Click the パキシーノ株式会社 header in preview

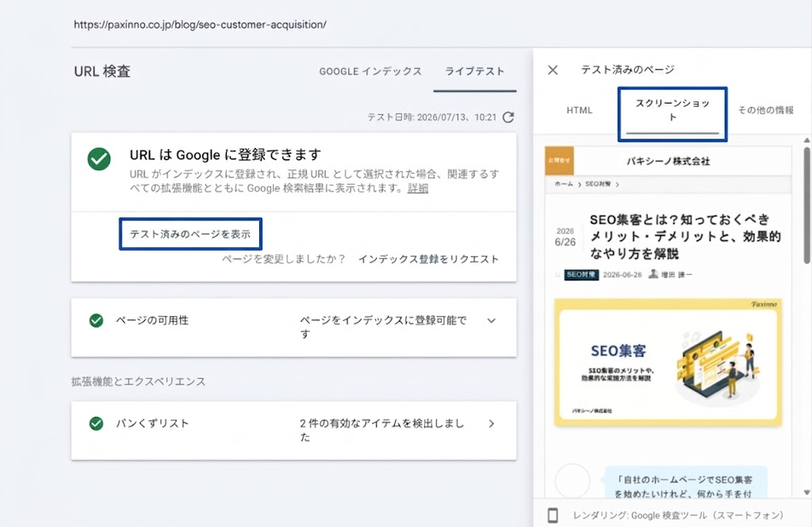point(668,161)
